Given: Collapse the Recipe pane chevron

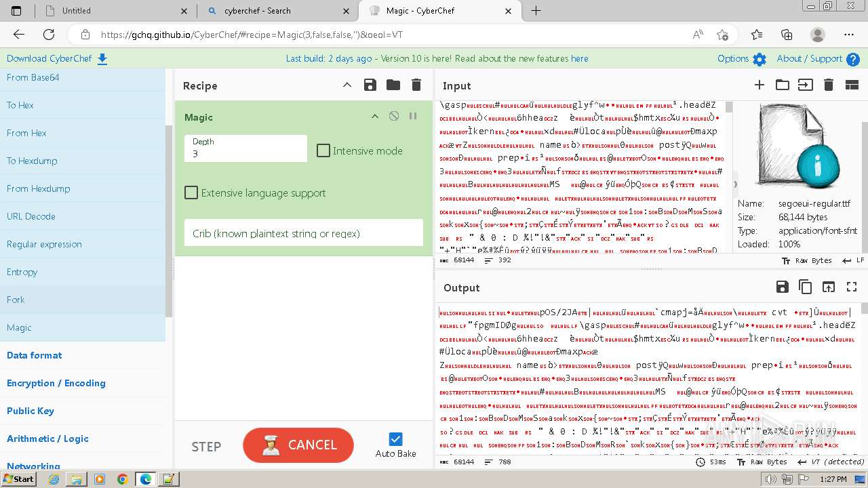Looking at the screenshot, I should [x=347, y=85].
